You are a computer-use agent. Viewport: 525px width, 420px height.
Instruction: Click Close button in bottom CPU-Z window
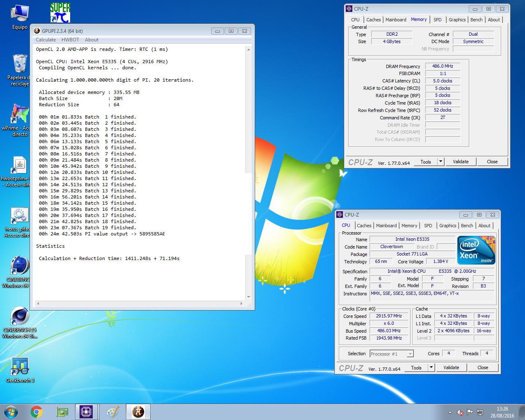click(483, 367)
